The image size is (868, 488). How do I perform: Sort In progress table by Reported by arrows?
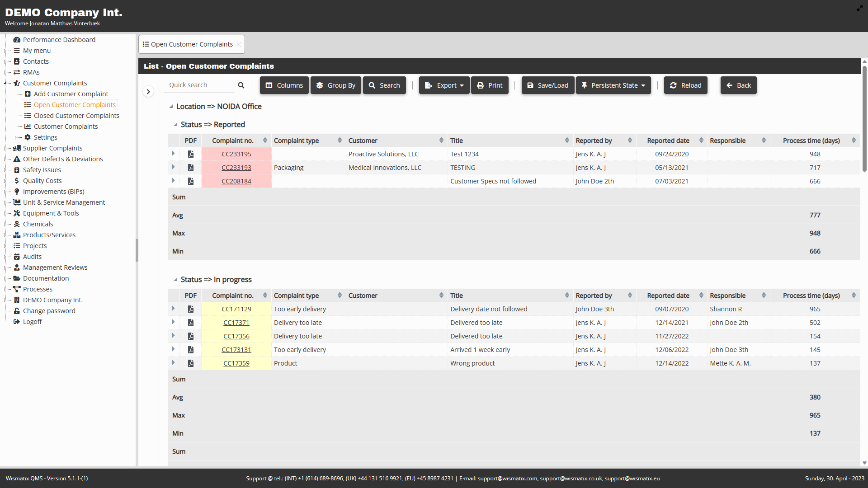click(630, 296)
